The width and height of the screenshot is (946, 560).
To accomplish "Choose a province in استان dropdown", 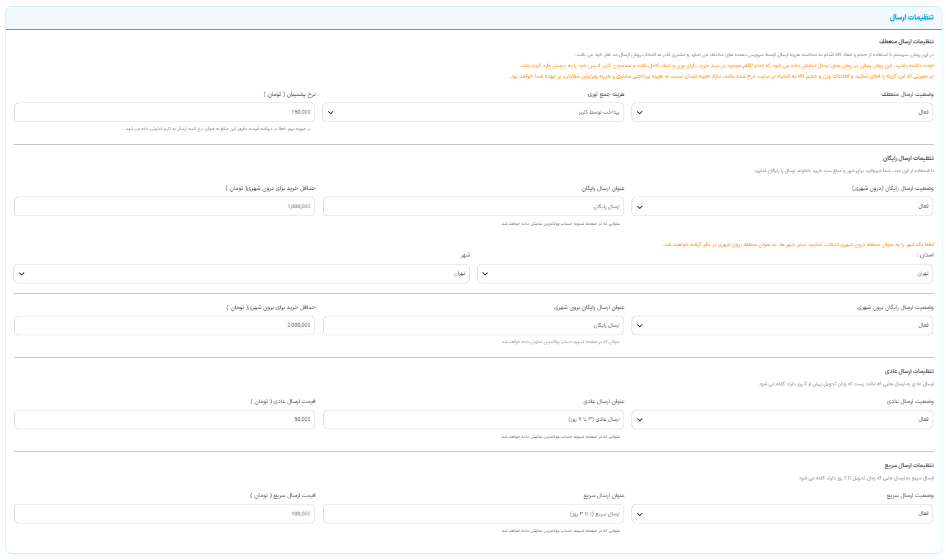I will [705, 274].
